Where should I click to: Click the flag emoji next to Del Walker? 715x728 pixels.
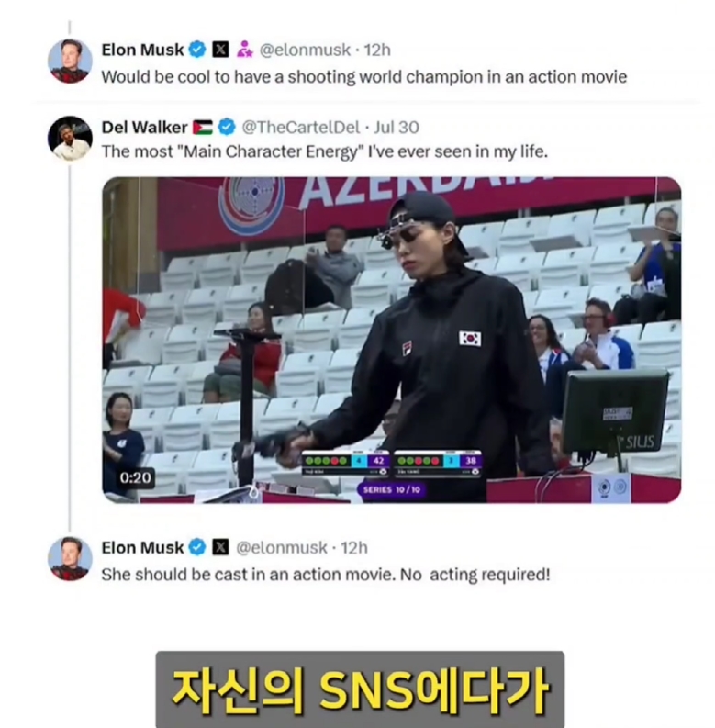(203, 128)
